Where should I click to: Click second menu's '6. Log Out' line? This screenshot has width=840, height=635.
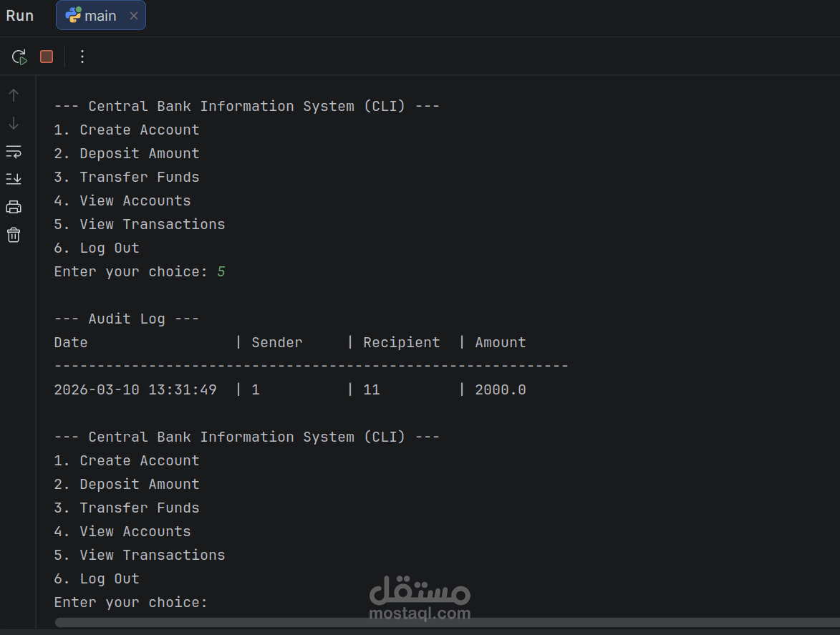(x=97, y=579)
